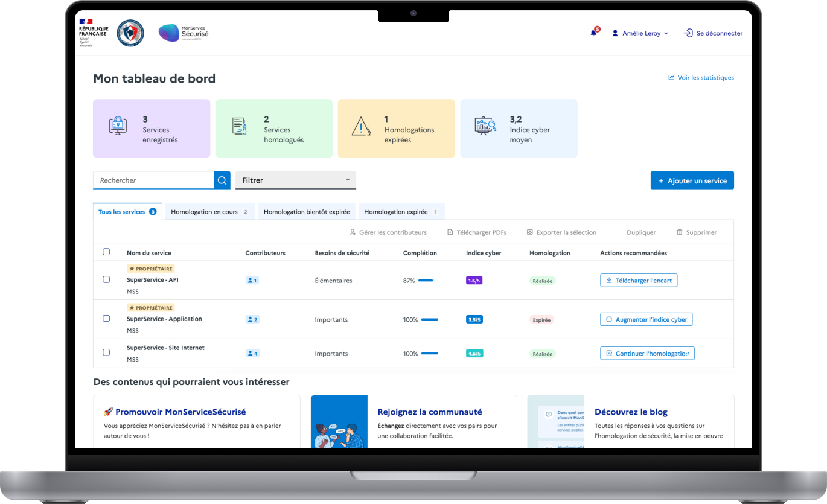827x504 pixels.
Task: Focus the Rechercher search field
Action: 153,180
